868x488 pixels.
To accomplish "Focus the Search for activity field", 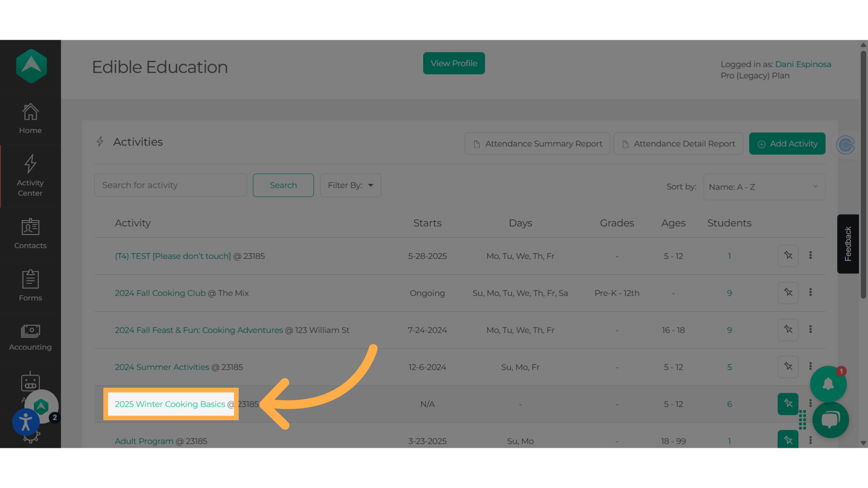I will 170,185.
